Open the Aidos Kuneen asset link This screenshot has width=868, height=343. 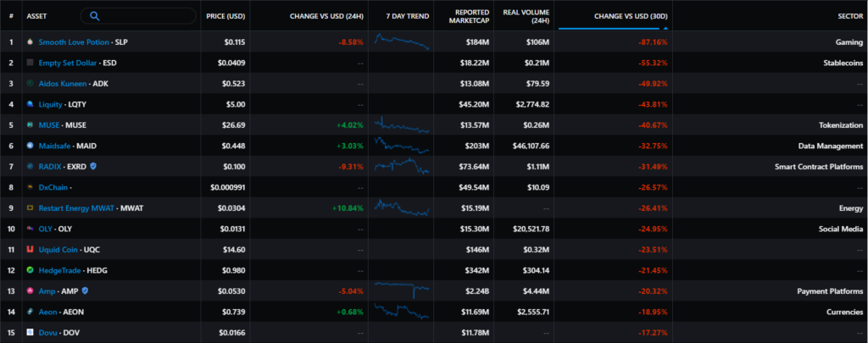point(64,83)
